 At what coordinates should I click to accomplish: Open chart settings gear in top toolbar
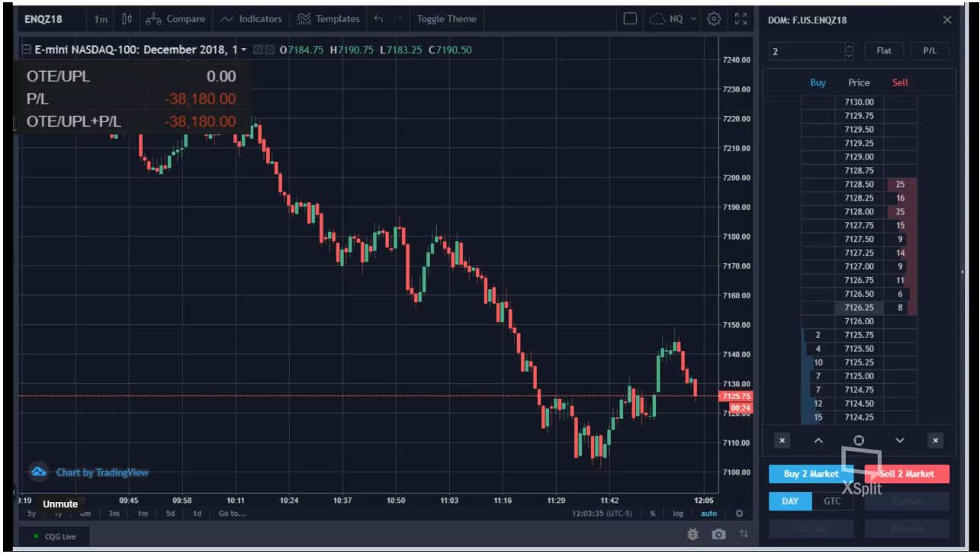click(714, 19)
